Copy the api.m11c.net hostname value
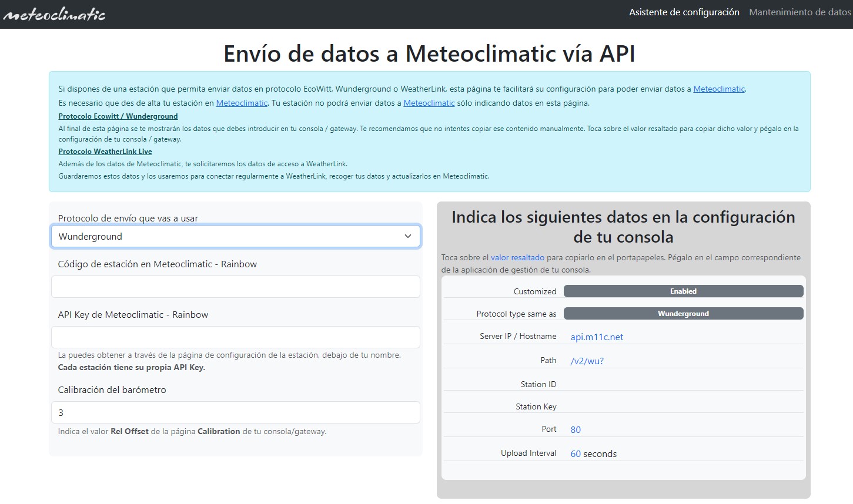 [597, 337]
